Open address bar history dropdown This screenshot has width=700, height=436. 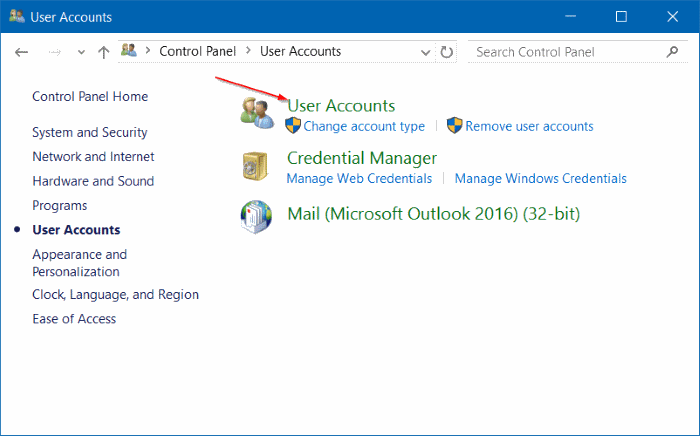point(425,52)
